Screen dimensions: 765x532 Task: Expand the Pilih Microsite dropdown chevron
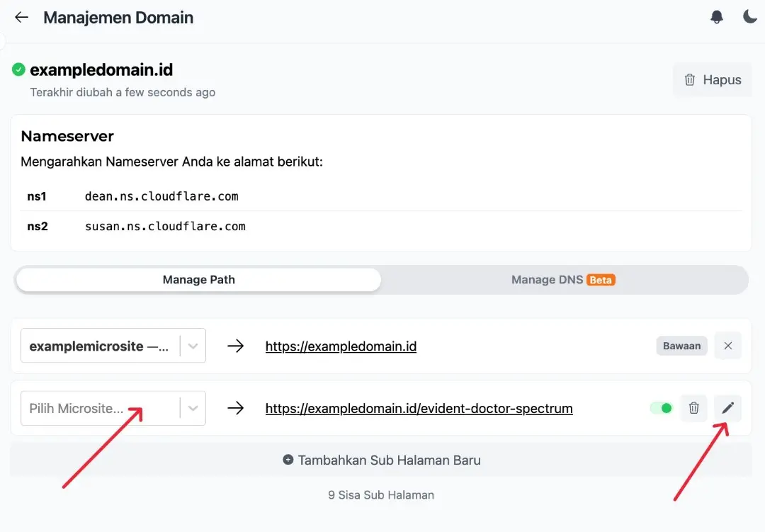point(193,408)
